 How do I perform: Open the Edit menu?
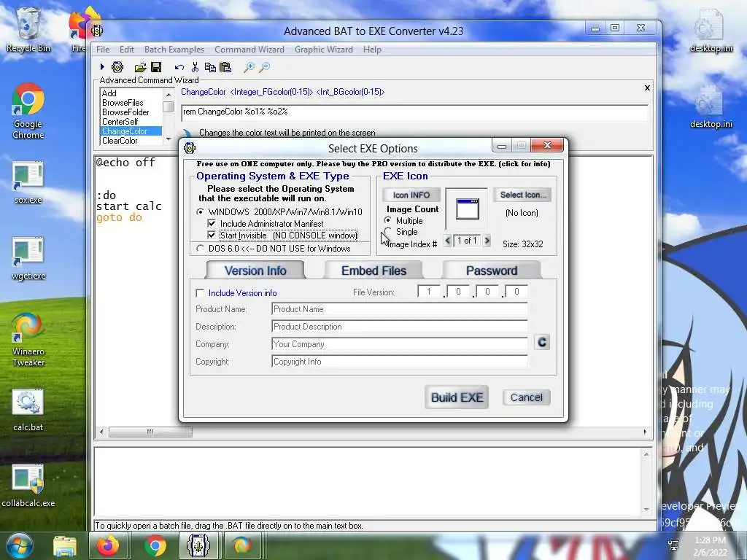pos(127,50)
